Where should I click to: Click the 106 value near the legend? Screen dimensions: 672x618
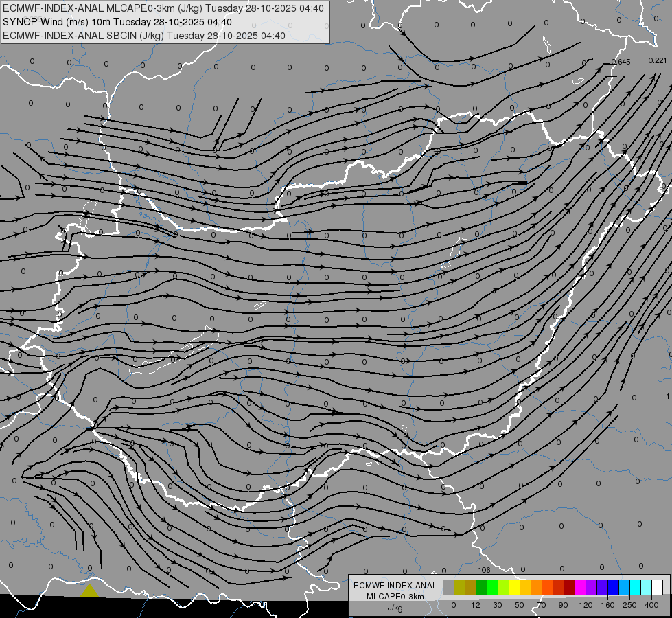coord(485,570)
